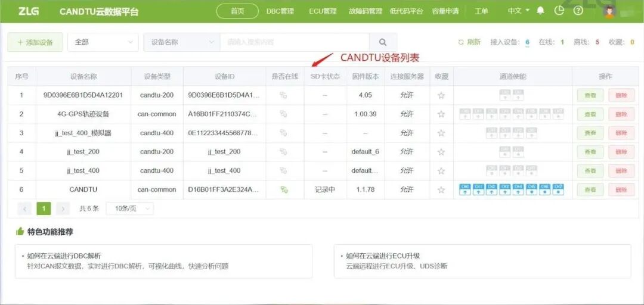Click online status icon of CANDTU row

[x=284, y=189]
